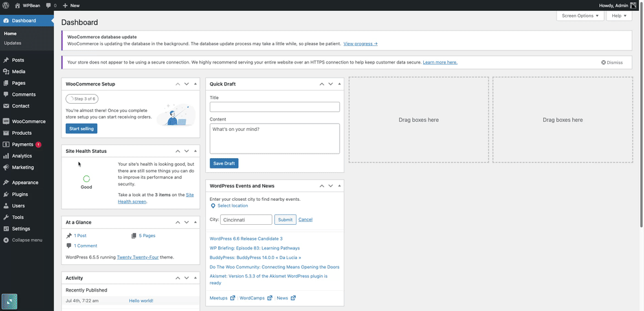Open Users icon in sidebar

tap(6, 205)
